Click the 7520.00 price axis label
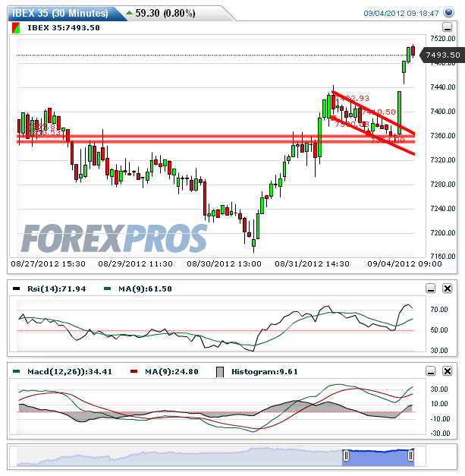The image size is (465, 476). point(443,39)
